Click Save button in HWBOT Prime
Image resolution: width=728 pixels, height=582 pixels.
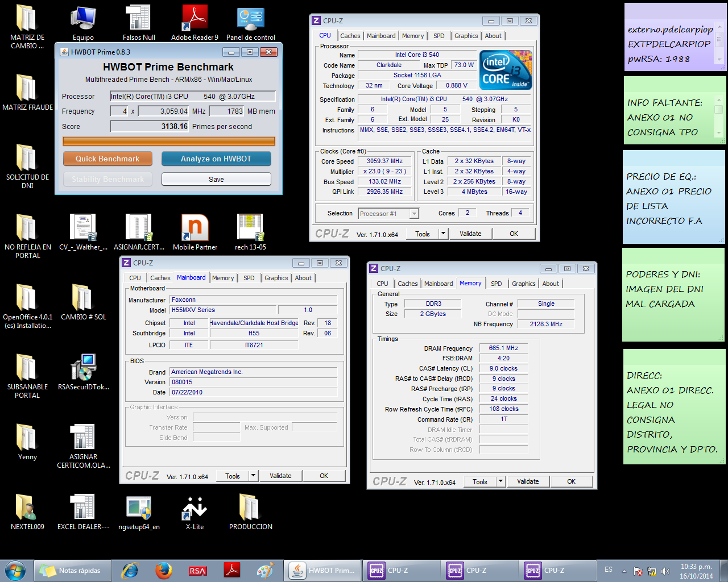(x=216, y=179)
